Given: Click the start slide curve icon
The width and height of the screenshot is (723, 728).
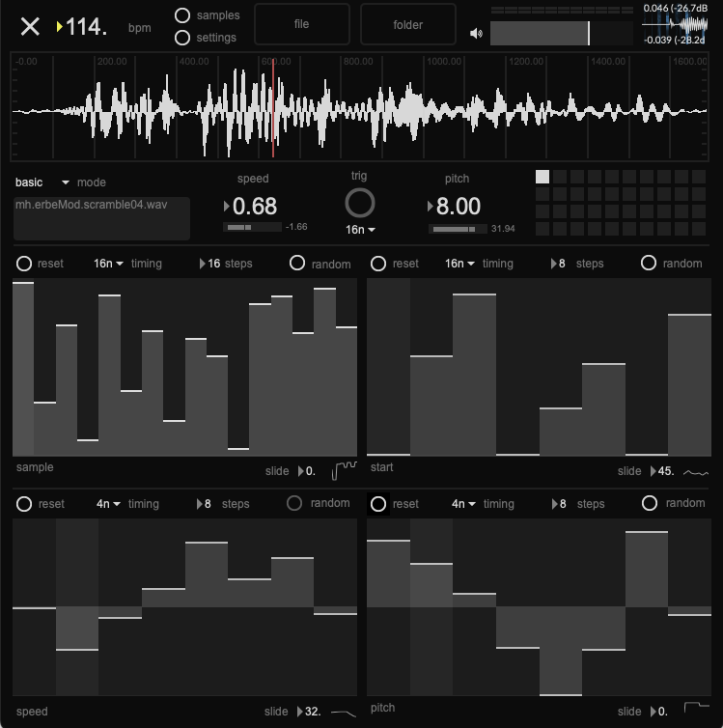Looking at the screenshot, I should click(x=696, y=473).
